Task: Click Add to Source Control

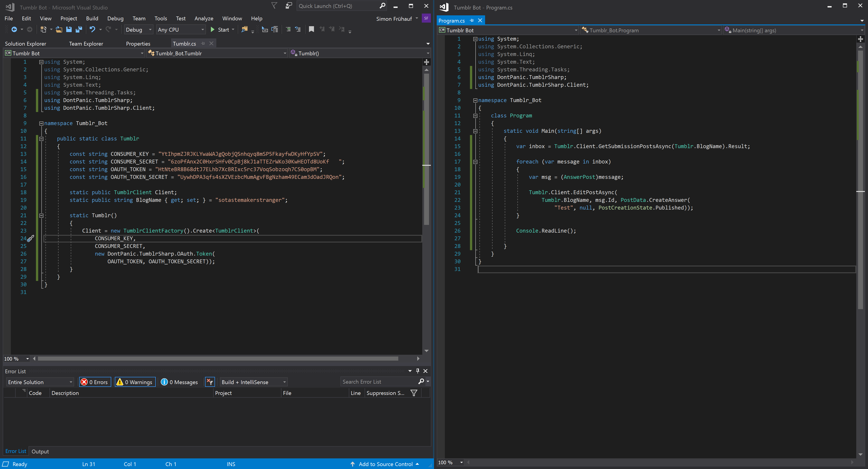Action: coord(385,464)
